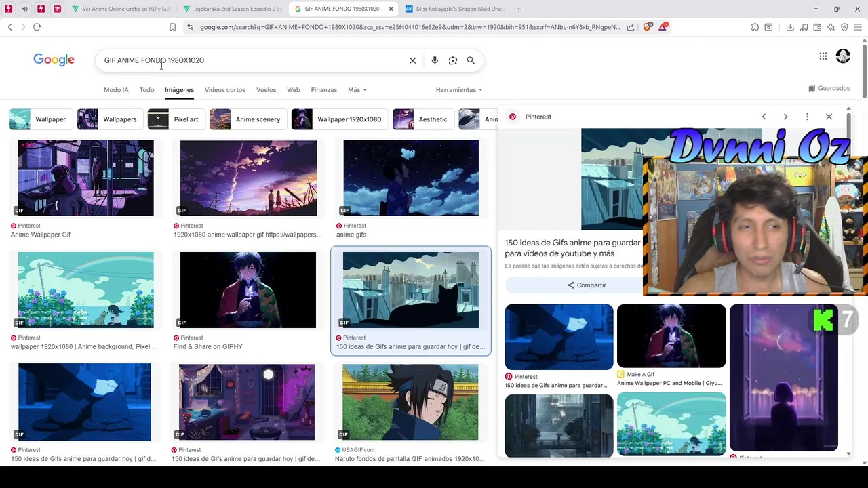Filter results by the Anime scenery chip

click(x=247, y=119)
